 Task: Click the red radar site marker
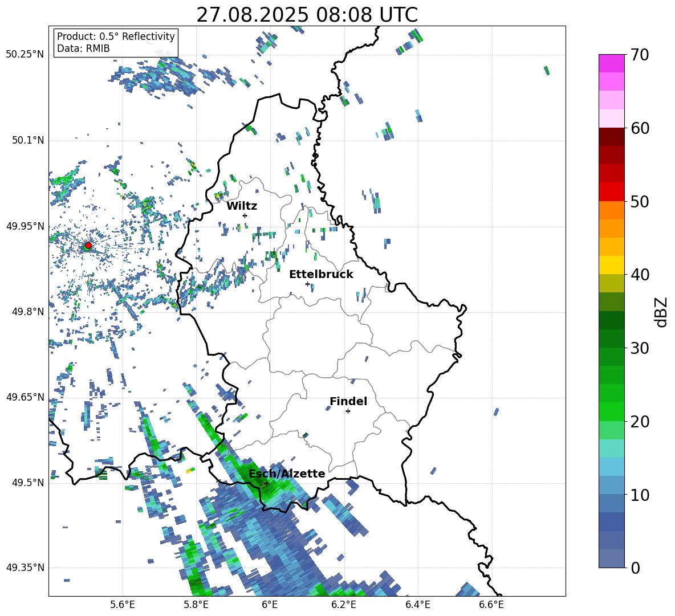[88, 246]
